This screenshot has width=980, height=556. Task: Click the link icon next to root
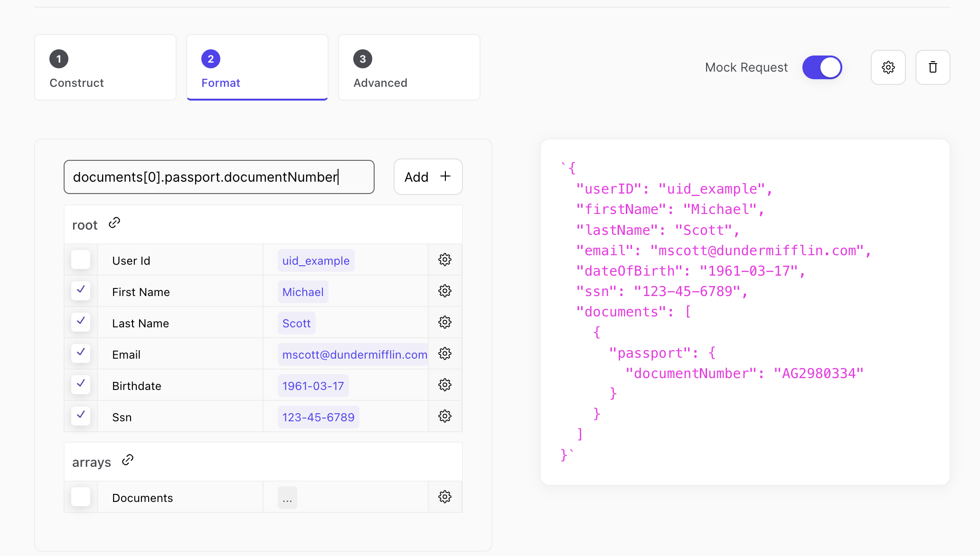pyautogui.click(x=114, y=223)
